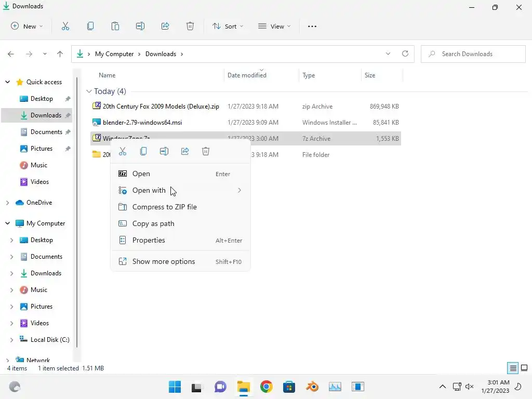Image resolution: width=532 pixels, height=399 pixels.
Task: Click the Cut icon in the top toolbar
Action: [65, 26]
